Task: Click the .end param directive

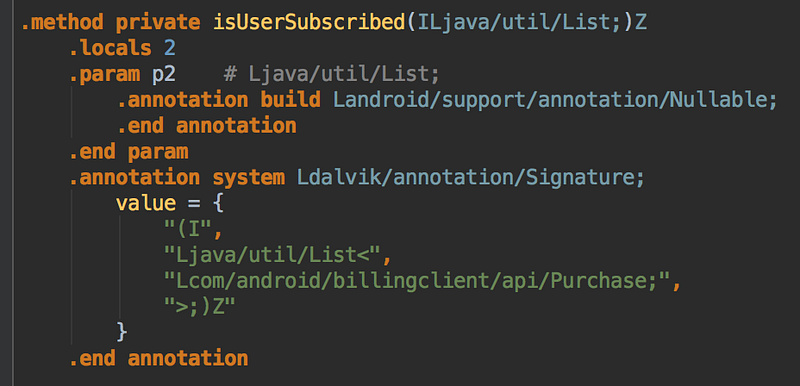Action: [x=129, y=151]
